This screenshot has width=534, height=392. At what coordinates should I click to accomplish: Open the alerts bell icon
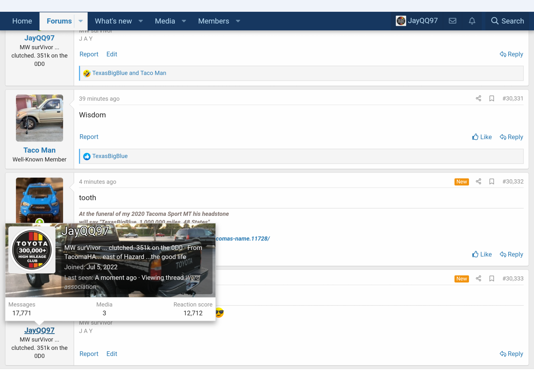point(472,21)
